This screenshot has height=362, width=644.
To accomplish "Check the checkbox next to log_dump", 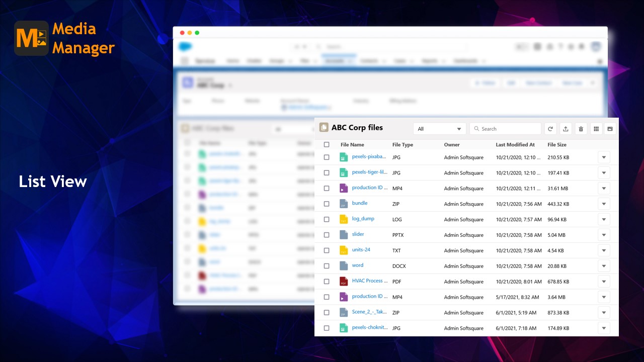I will (327, 219).
